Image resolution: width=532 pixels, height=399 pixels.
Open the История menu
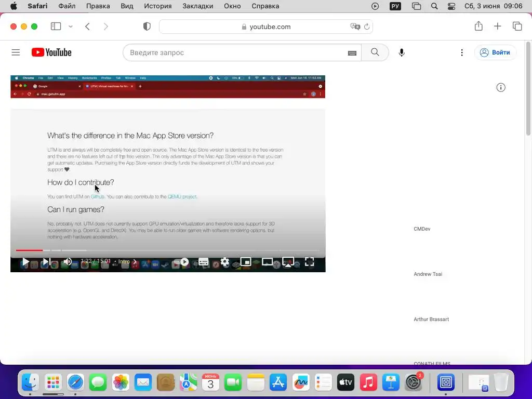pyautogui.click(x=158, y=6)
